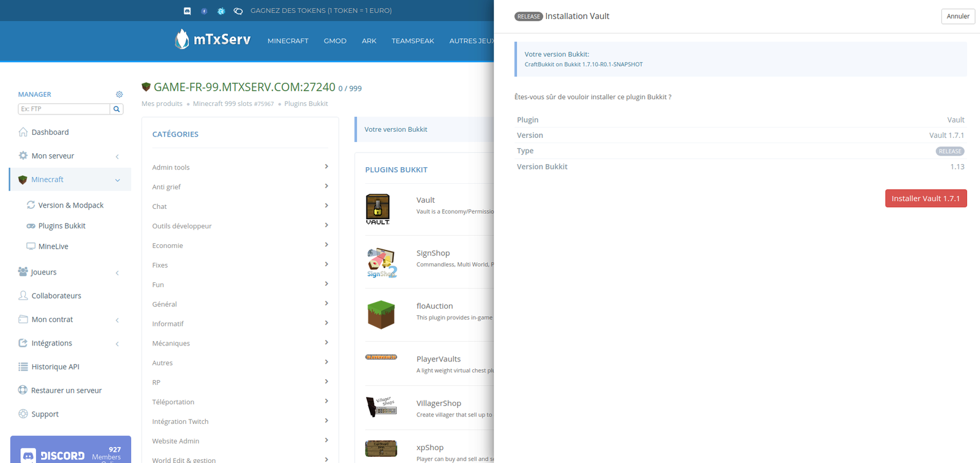Click the Joueurs users icon

(23, 272)
